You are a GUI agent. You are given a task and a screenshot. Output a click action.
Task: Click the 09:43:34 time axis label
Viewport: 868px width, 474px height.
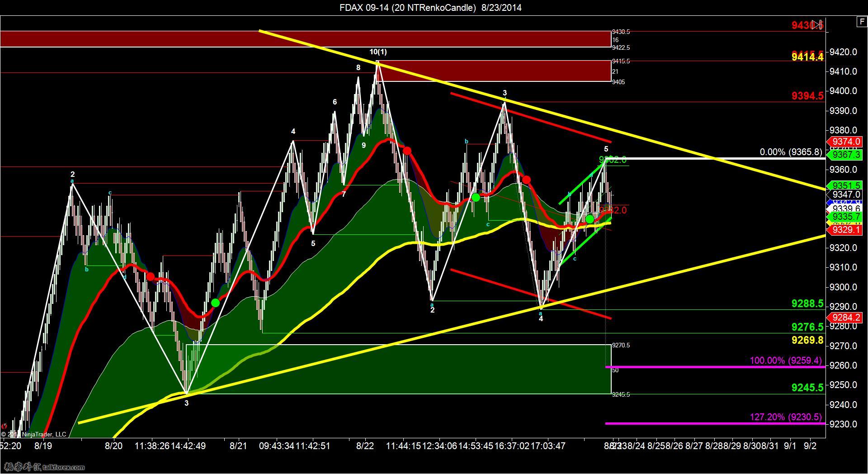pyautogui.click(x=276, y=446)
